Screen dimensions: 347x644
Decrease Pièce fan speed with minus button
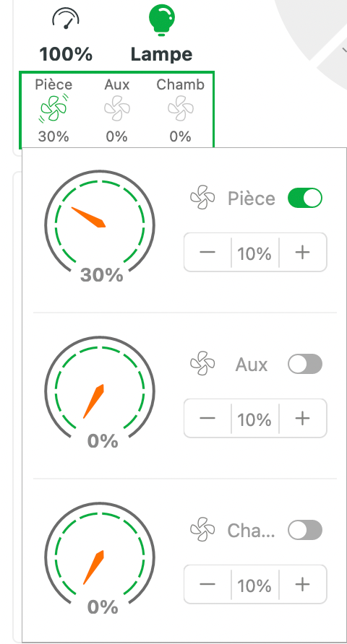point(207,252)
